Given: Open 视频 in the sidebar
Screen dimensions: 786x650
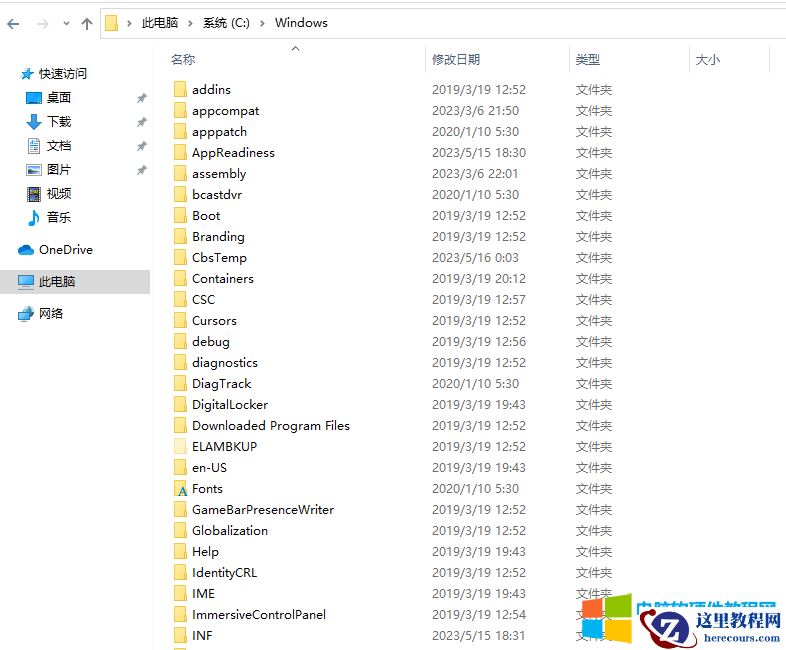Looking at the screenshot, I should click(59, 193).
